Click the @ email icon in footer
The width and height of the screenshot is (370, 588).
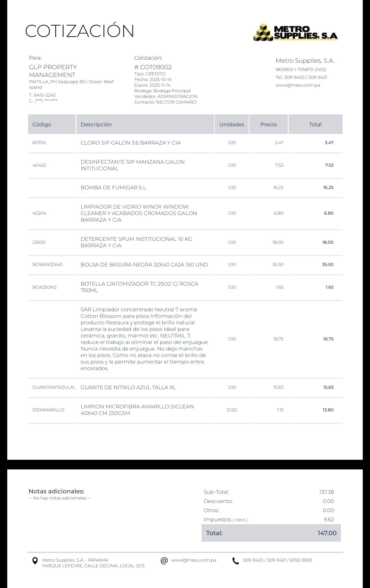coord(164,560)
